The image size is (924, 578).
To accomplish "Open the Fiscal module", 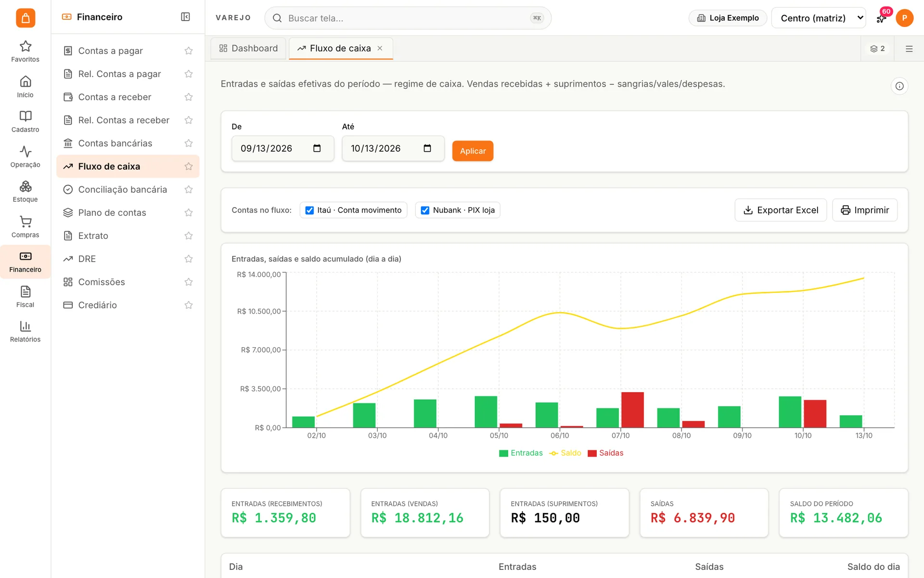I will pyautogui.click(x=25, y=297).
